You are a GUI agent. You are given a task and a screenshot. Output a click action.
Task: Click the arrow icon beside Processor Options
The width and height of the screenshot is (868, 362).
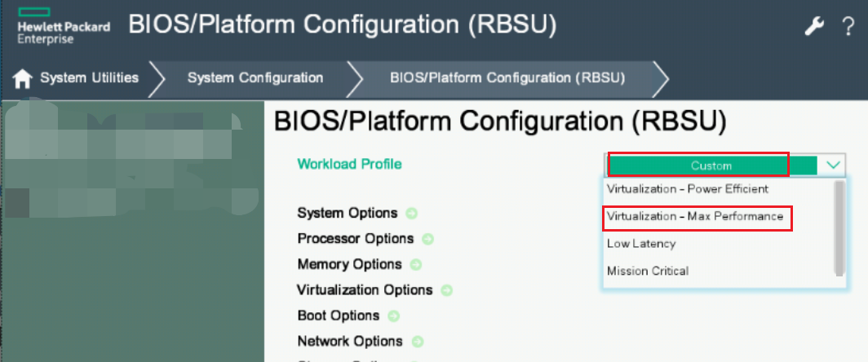(x=427, y=240)
